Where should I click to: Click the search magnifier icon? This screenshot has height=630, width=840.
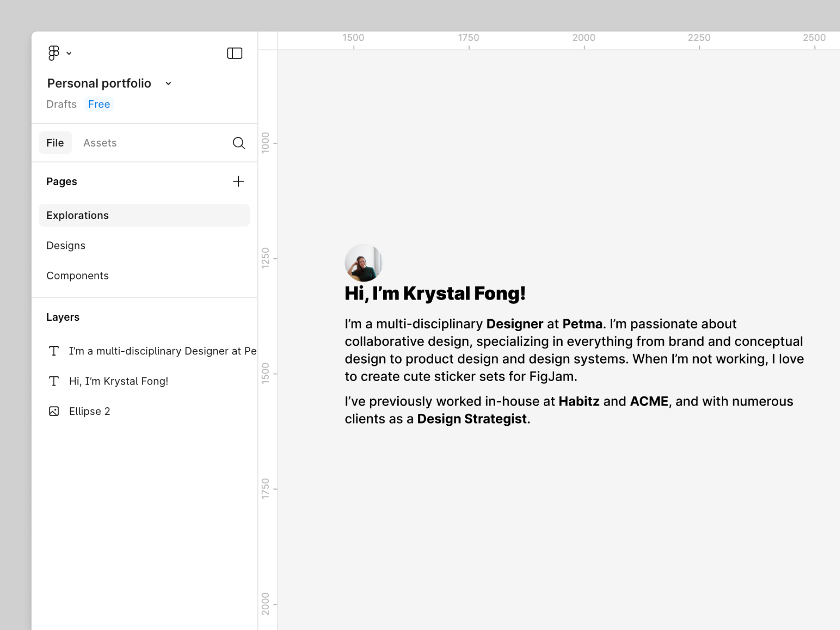(238, 143)
